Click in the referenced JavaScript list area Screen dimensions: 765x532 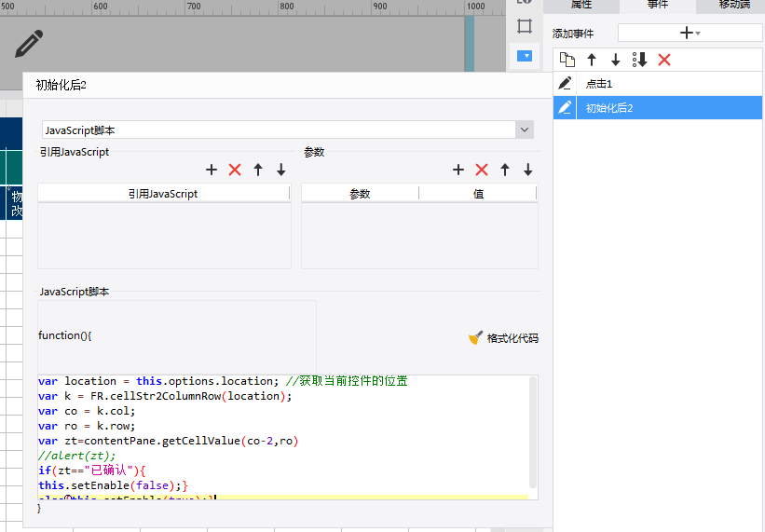click(164, 236)
